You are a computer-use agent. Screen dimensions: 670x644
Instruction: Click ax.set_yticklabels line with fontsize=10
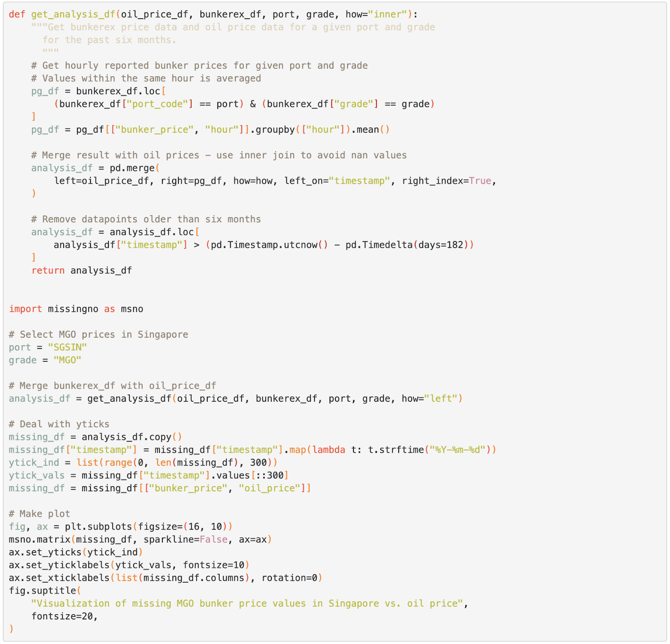[x=129, y=565]
